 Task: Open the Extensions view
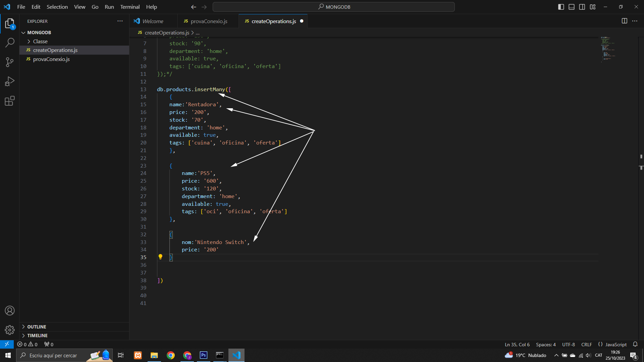(x=10, y=101)
